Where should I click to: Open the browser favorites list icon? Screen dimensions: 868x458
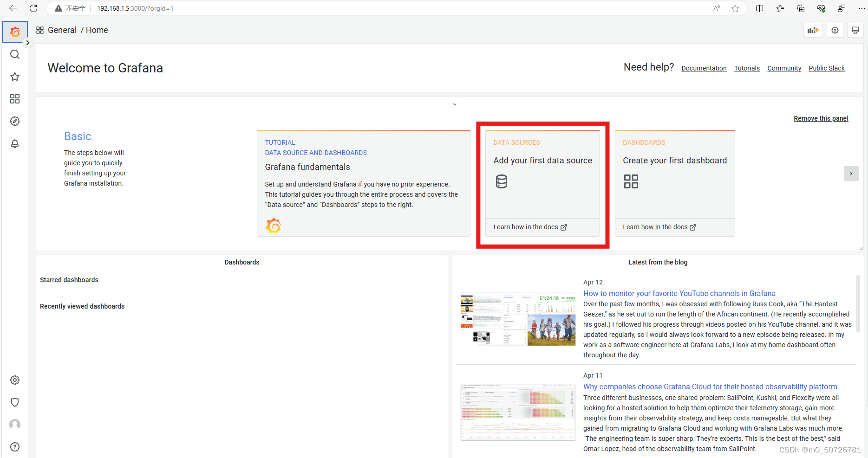[x=780, y=8]
